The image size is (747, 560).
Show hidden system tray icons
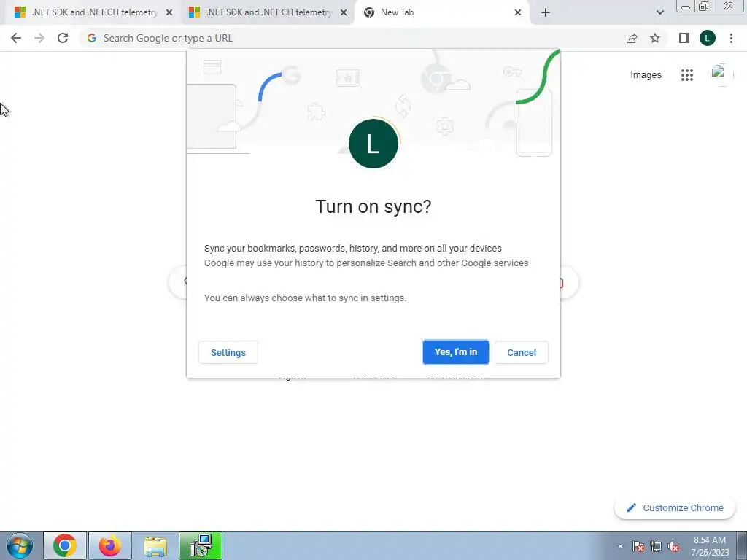620,546
